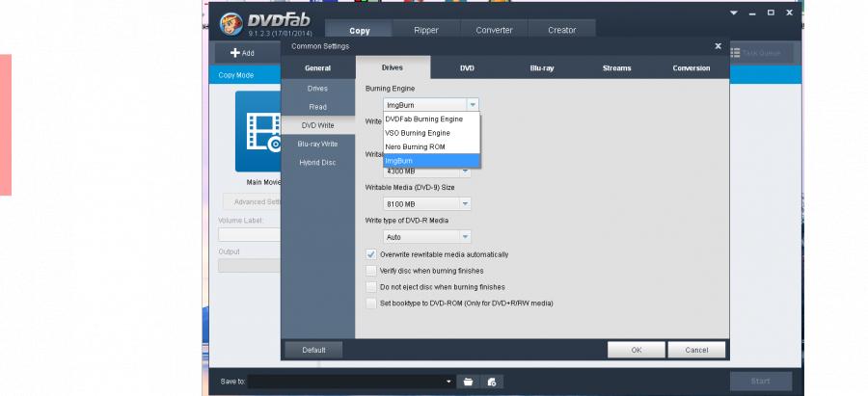The width and height of the screenshot is (868, 396).
Task: Close the Common Settings dialog
Action: pyautogui.click(x=718, y=46)
